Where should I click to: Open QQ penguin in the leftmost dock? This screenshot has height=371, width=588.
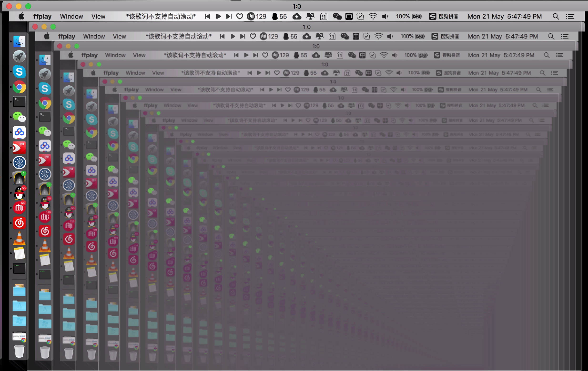(19, 193)
